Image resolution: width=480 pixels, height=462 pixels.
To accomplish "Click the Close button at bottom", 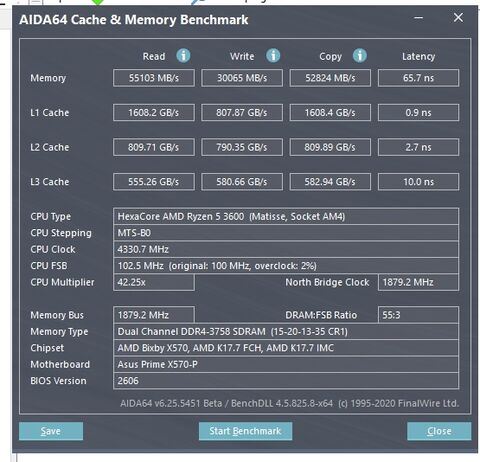I will (x=439, y=431).
